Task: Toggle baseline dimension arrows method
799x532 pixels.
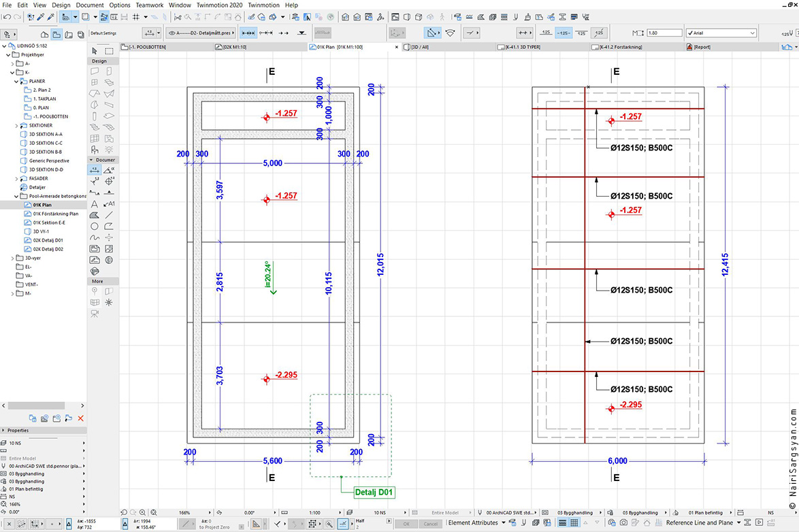Action: click(284, 33)
